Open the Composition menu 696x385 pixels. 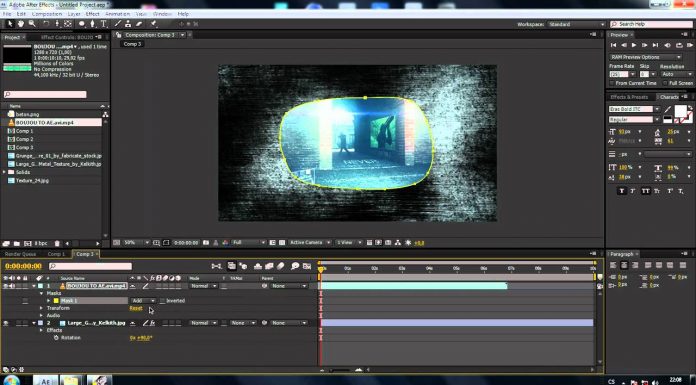(x=47, y=14)
